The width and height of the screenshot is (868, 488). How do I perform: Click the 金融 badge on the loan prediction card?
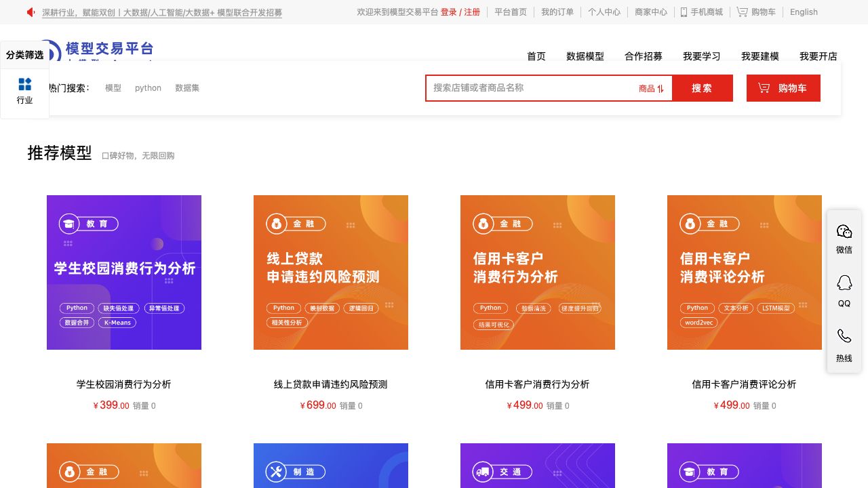[x=296, y=224]
